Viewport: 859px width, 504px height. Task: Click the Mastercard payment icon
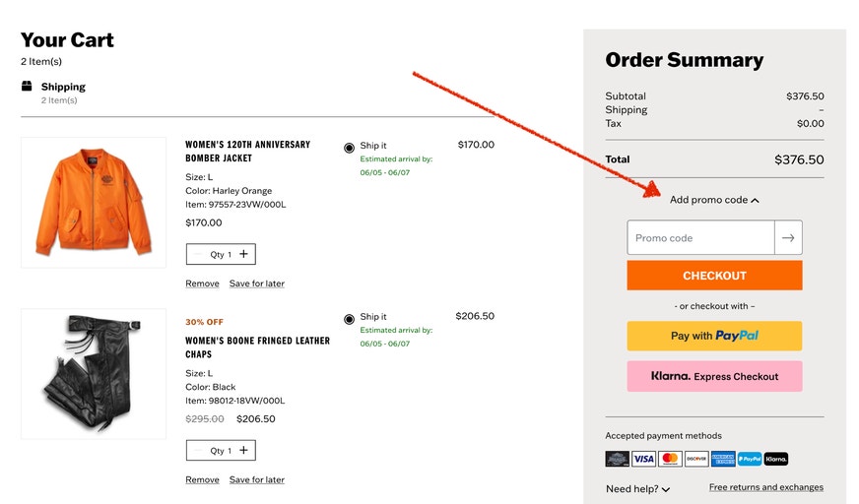click(670, 459)
